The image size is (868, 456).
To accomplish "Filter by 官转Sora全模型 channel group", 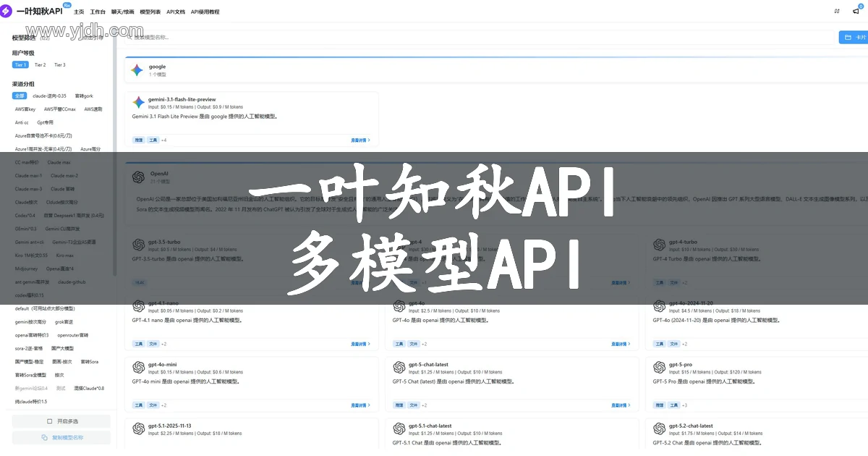I will (30, 376).
